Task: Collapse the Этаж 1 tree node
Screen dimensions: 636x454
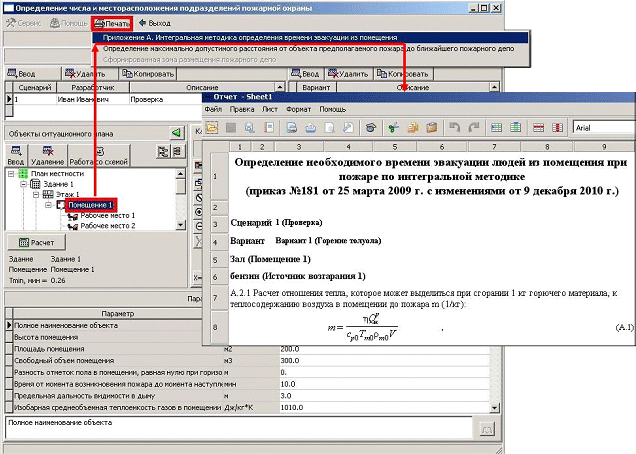Action: [x=35, y=194]
